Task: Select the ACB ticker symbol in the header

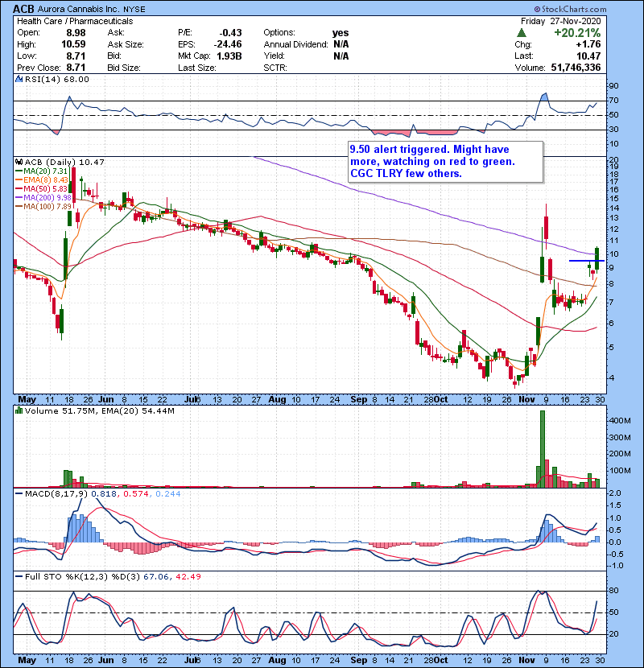Action: click(x=23, y=9)
